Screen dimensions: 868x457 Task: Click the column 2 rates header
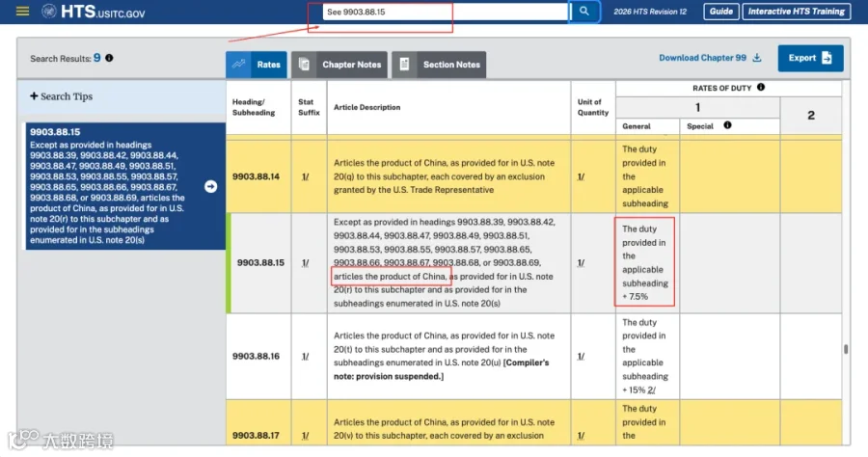tap(811, 115)
